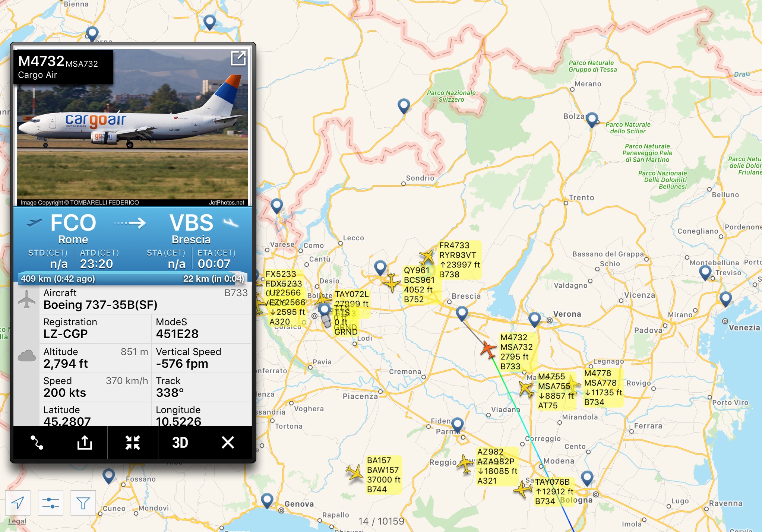Select the FCO Rome departure airport
This screenshot has height=532, width=762.
(73, 228)
